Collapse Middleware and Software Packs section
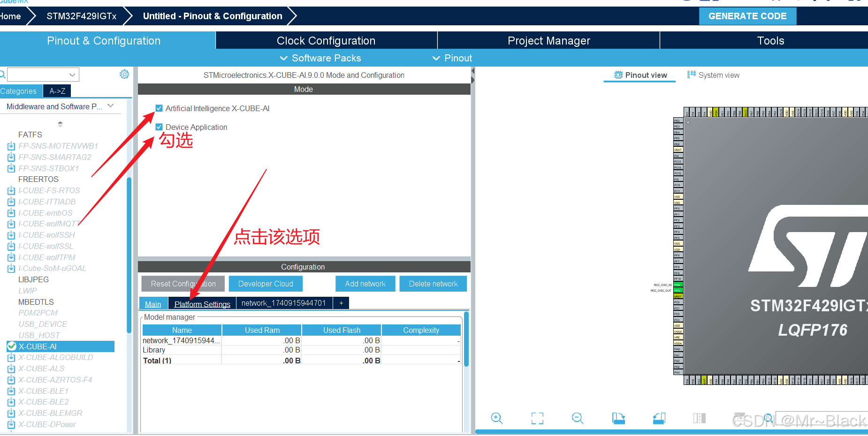This screenshot has height=436, width=868. pyautogui.click(x=111, y=106)
